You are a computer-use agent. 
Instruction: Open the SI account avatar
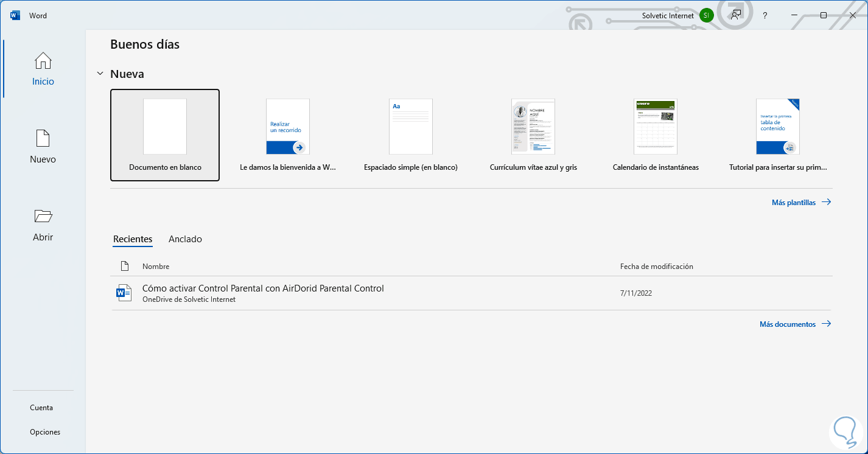(x=706, y=16)
